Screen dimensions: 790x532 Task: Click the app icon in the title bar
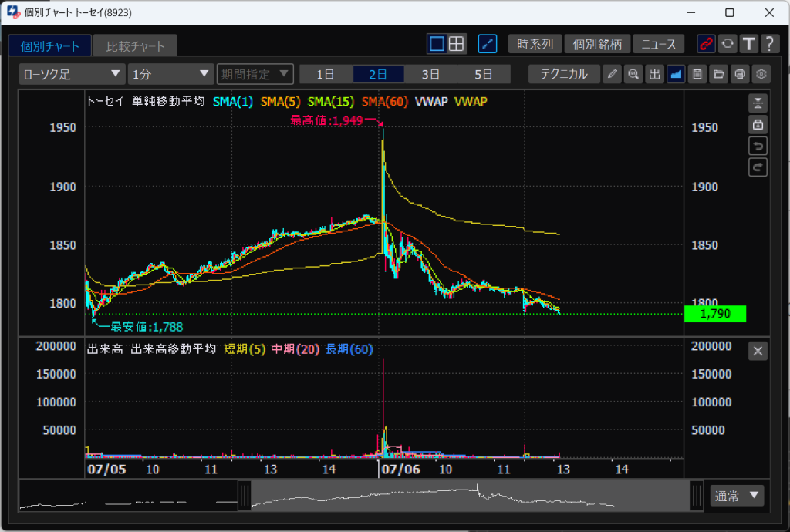13,12
